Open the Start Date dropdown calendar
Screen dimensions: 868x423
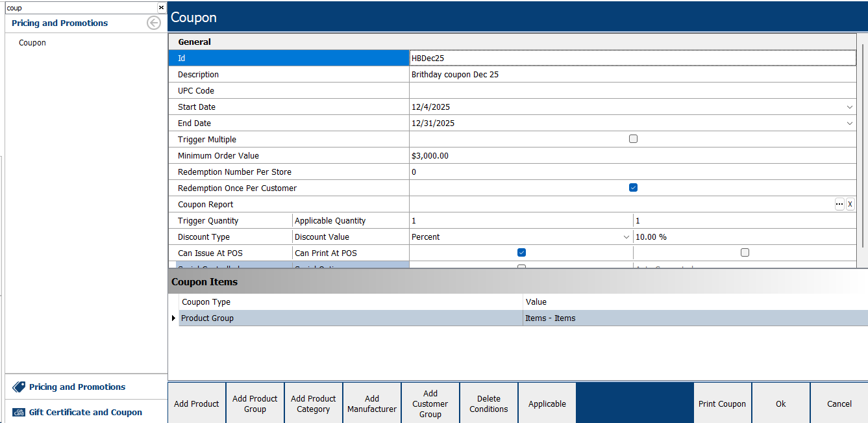(850, 107)
